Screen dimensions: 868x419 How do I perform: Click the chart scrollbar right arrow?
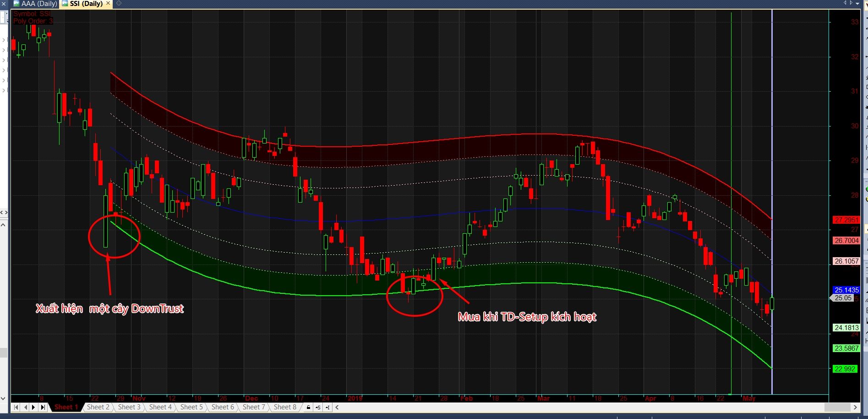click(855, 407)
